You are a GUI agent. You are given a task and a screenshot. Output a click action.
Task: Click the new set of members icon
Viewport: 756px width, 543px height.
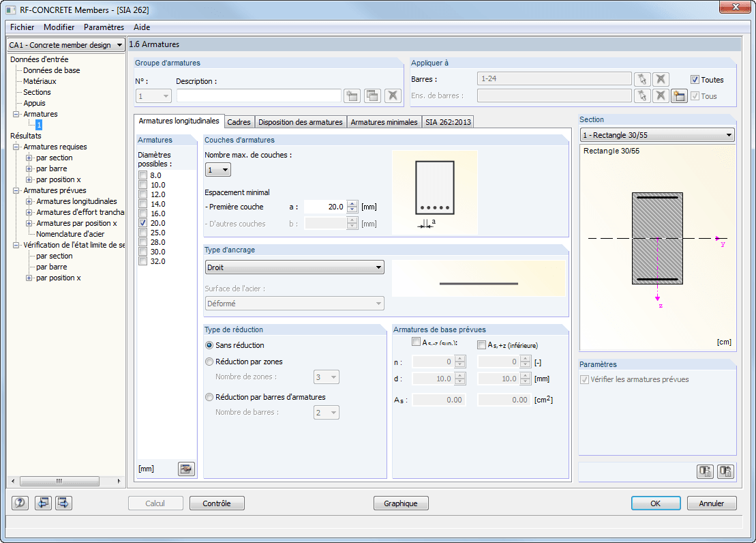tap(680, 96)
